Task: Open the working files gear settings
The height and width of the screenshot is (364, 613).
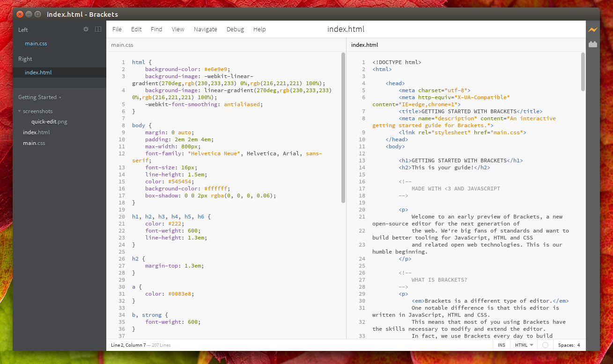Action: [86, 29]
